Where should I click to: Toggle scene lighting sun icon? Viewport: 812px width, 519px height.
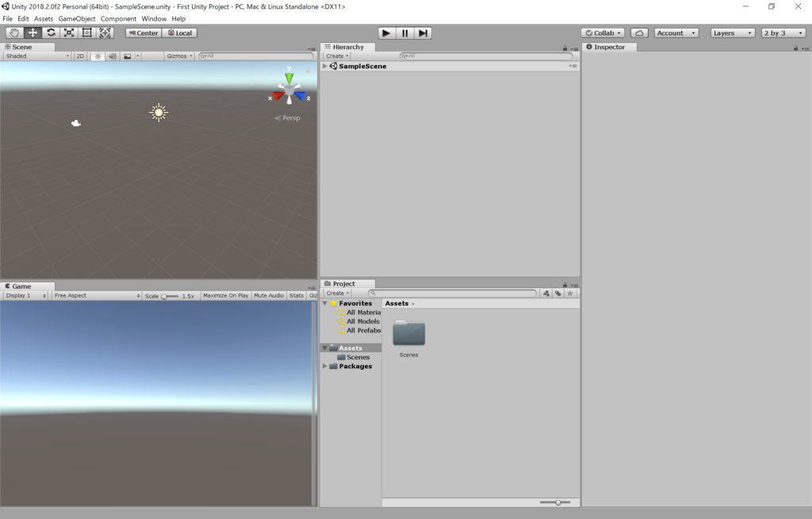[x=98, y=56]
